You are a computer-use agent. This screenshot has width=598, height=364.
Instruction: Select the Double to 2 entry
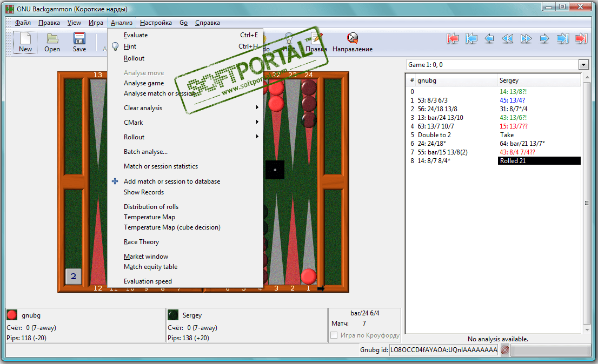[434, 135]
